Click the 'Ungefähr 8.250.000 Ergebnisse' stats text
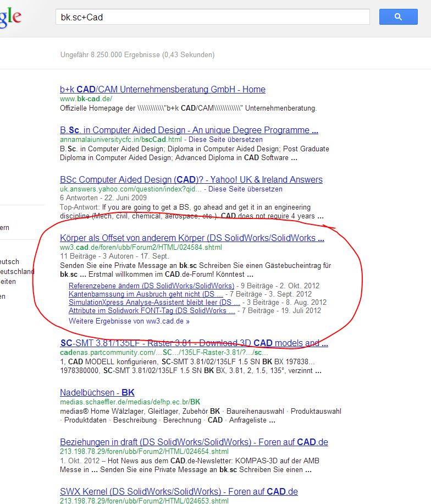This screenshot has height=504, width=431. 137,54
